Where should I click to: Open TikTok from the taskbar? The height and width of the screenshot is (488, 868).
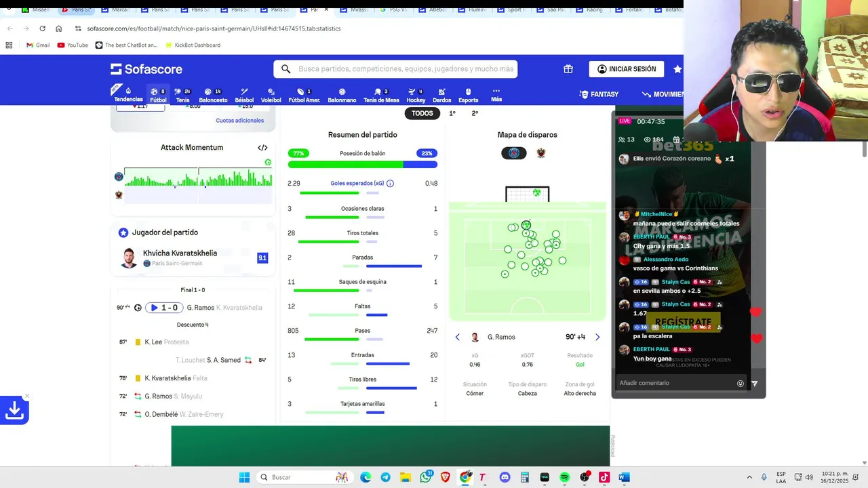coord(604,477)
